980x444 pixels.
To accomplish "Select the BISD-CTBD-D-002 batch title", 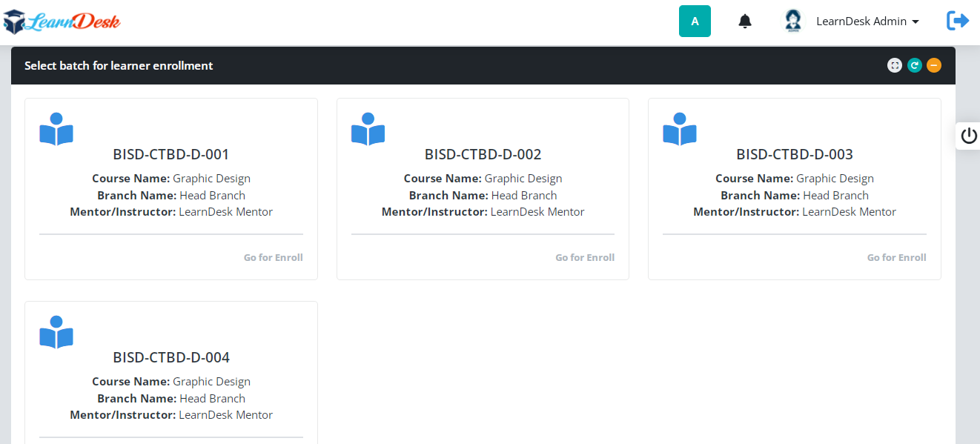I will (483, 154).
